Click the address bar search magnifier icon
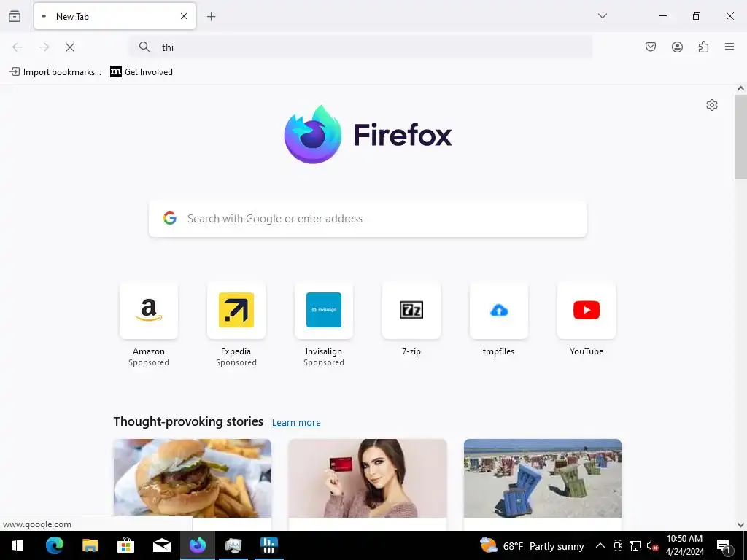747x560 pixels. point(144,47)
